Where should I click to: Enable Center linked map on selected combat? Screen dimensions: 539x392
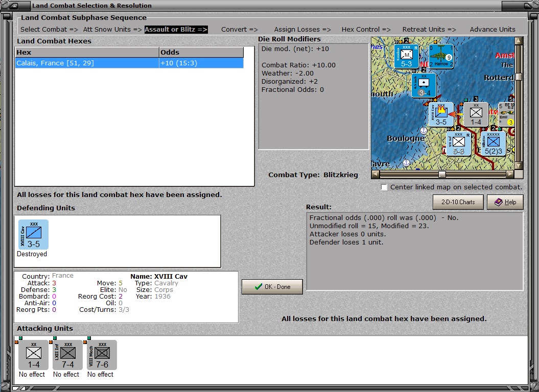384,187
